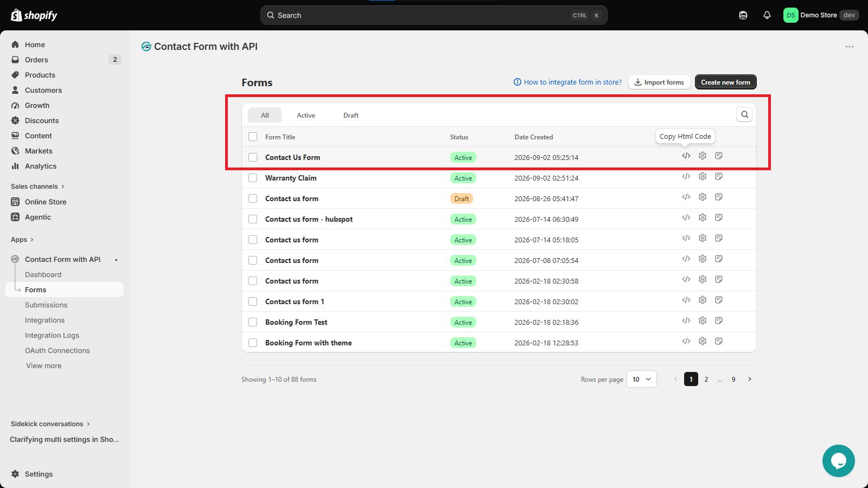Copy HTML code for Contact us form 1
Screen dimensions: 868x488
pyautogui.click(x=686, y=300)
